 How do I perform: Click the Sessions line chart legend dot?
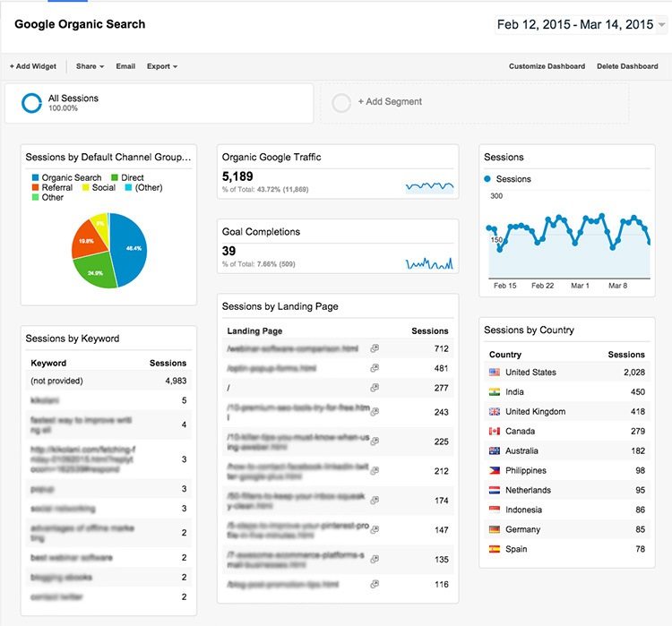(487, 179)
